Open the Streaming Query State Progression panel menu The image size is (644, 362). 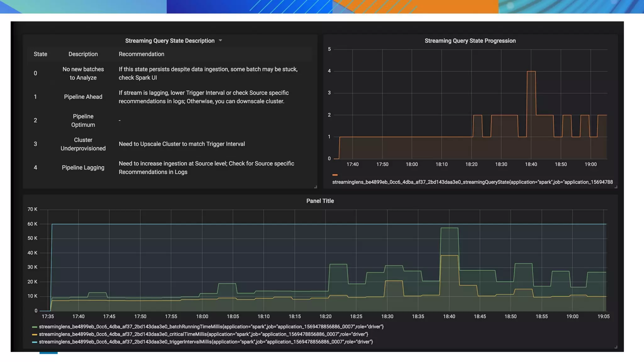click(470, 41)
